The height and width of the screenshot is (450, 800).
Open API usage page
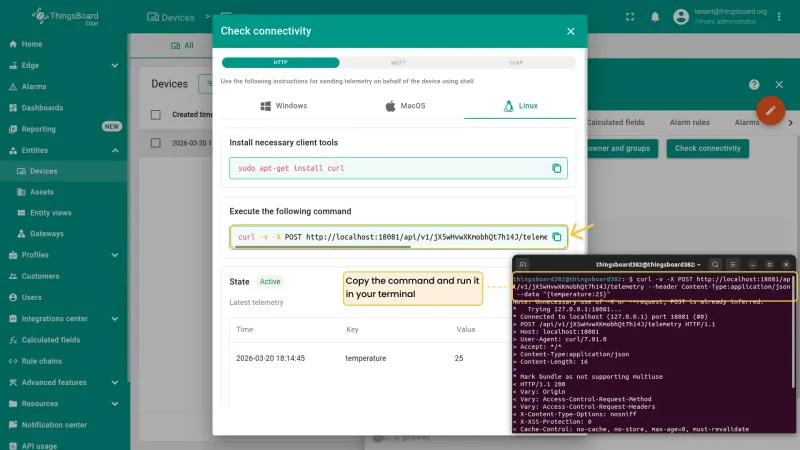pos(39,445)
